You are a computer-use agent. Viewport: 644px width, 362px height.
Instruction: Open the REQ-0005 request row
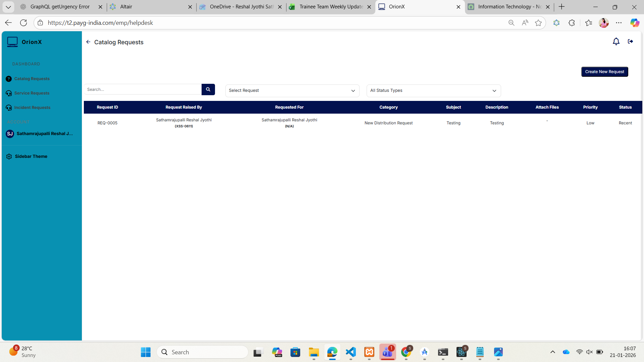pos(107,123)
